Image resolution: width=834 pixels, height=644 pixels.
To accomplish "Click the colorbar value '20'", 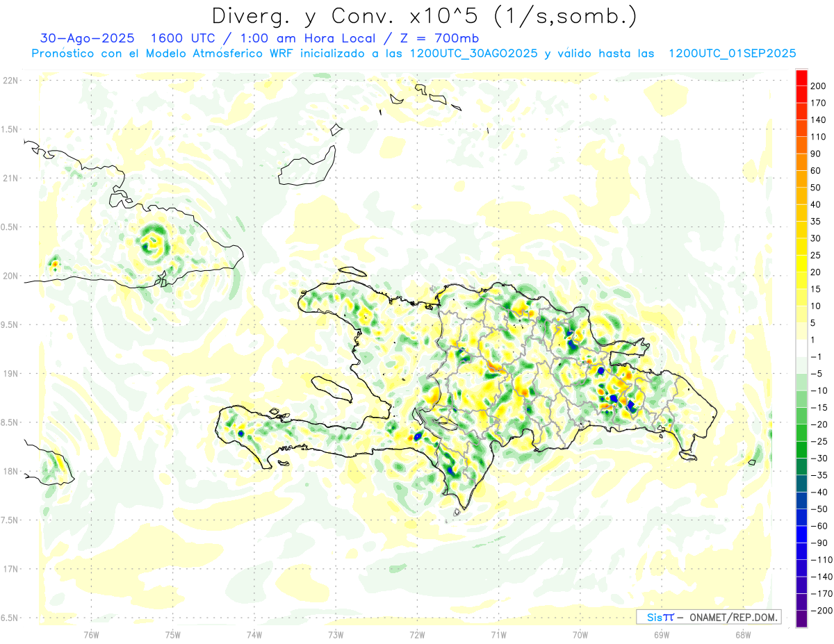I will coord(817,272).
